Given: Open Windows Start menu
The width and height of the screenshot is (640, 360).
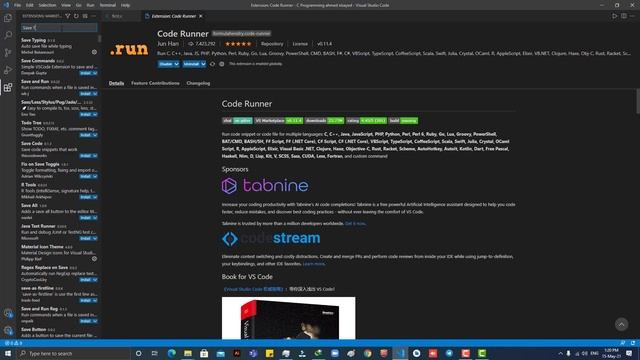Looking at the screenshot, I should click(x=8, y=353).
